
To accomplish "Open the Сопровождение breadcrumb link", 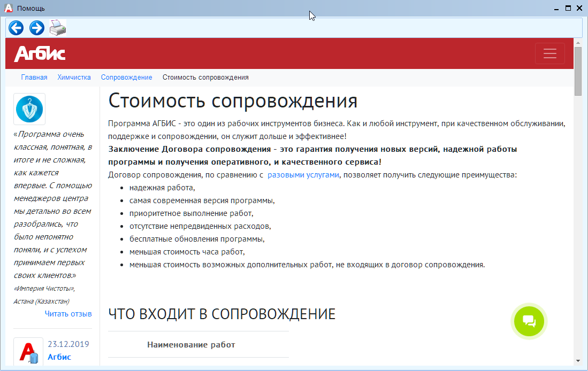I will [126, 77].
